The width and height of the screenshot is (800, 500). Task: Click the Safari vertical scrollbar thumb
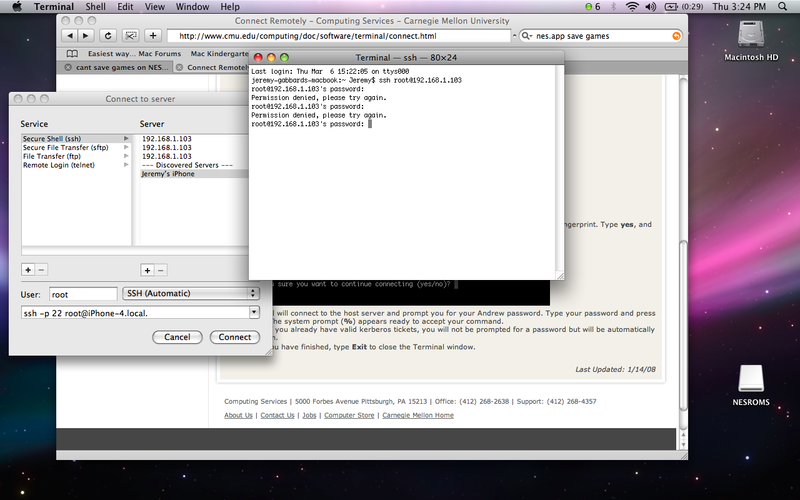click(x=684, y=324)
